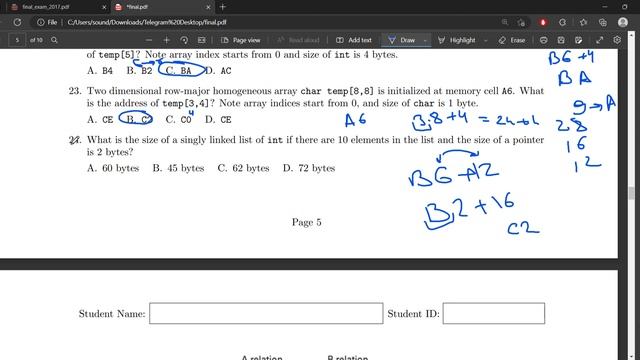The image size is (640, 360).
Task: Focus the address bar with the final.pdf path
Action: (x=147, y=22)
